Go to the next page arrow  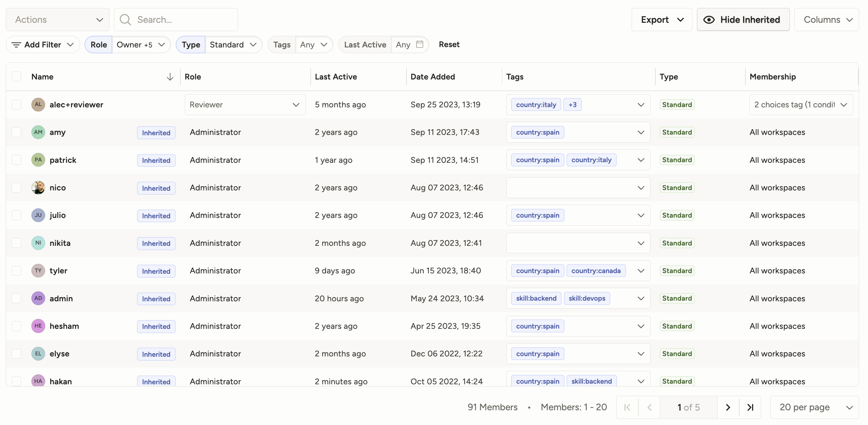point(728,407)
